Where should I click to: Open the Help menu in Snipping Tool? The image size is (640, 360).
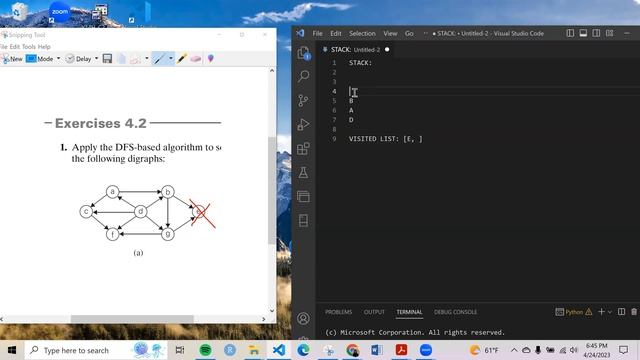point(44,47)
